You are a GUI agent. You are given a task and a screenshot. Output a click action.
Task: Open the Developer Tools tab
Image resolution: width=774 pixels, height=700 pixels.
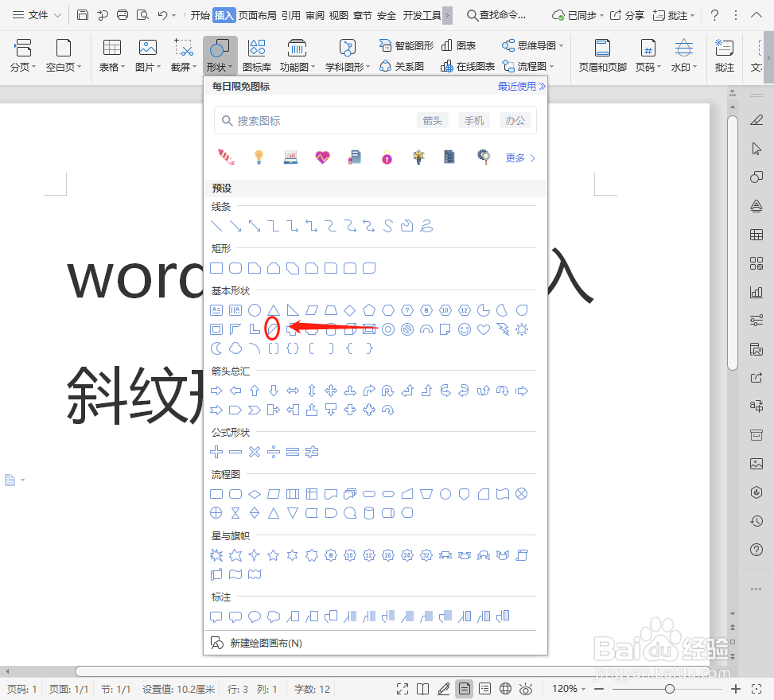(x=422, y=15)
